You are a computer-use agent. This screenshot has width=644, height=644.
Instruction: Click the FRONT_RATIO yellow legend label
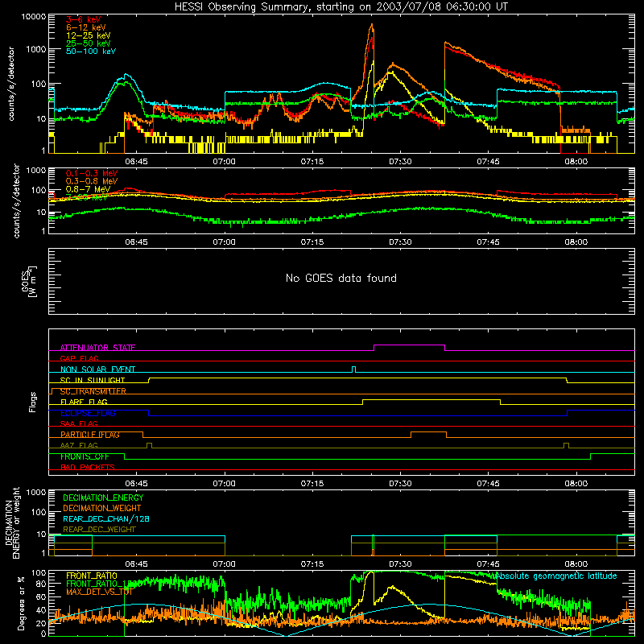(91, 576)
